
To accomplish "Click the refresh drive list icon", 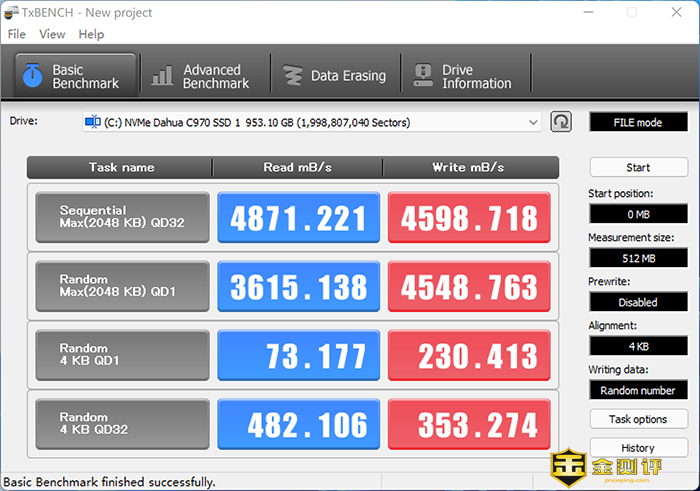I will click(x=561, y=122).
